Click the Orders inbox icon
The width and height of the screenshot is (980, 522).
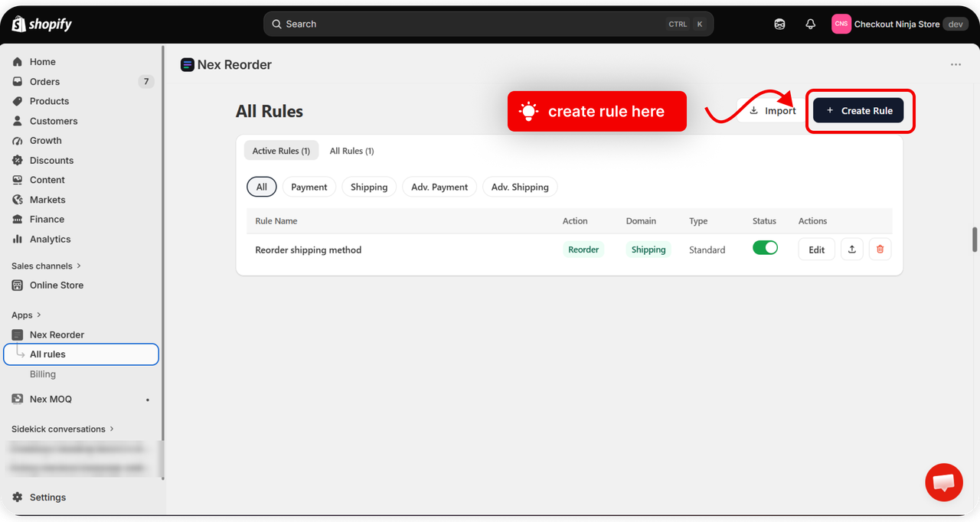pyautogui.click(x=18, y=82)
